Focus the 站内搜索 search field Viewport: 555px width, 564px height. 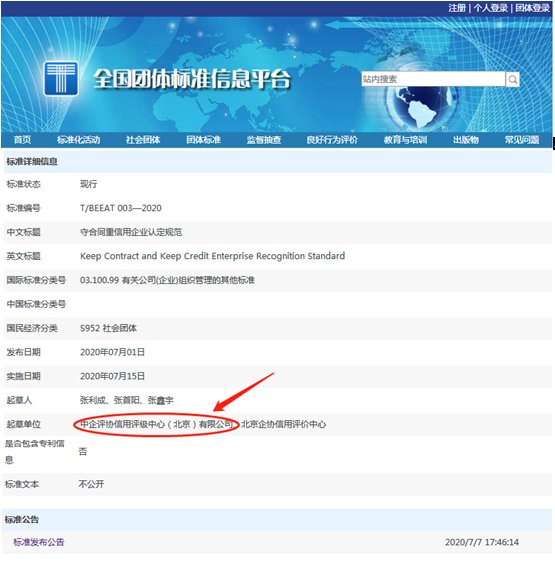433,79
